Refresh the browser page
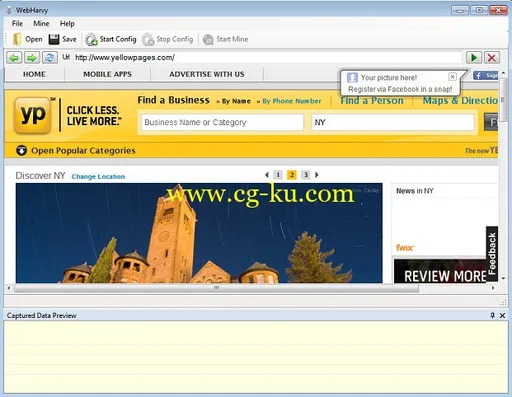512x397 pixels. [50, 58]
